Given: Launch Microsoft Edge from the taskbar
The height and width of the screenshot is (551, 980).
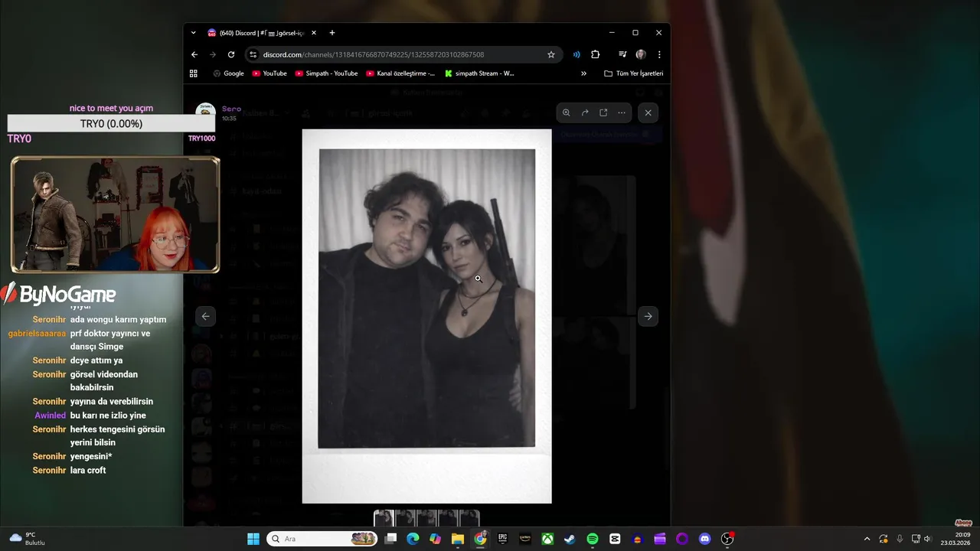Looking at the screenshot, I should 413,539.
